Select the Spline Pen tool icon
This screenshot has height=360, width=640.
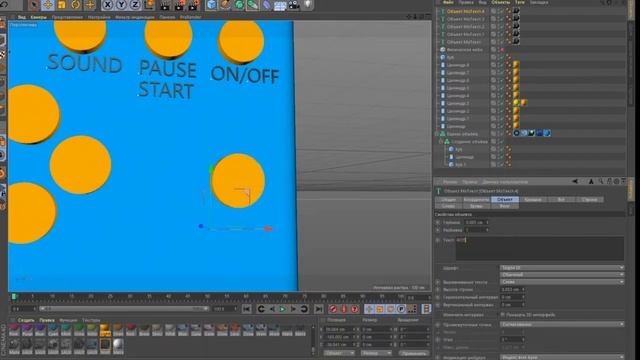click(x=225, y=5)
